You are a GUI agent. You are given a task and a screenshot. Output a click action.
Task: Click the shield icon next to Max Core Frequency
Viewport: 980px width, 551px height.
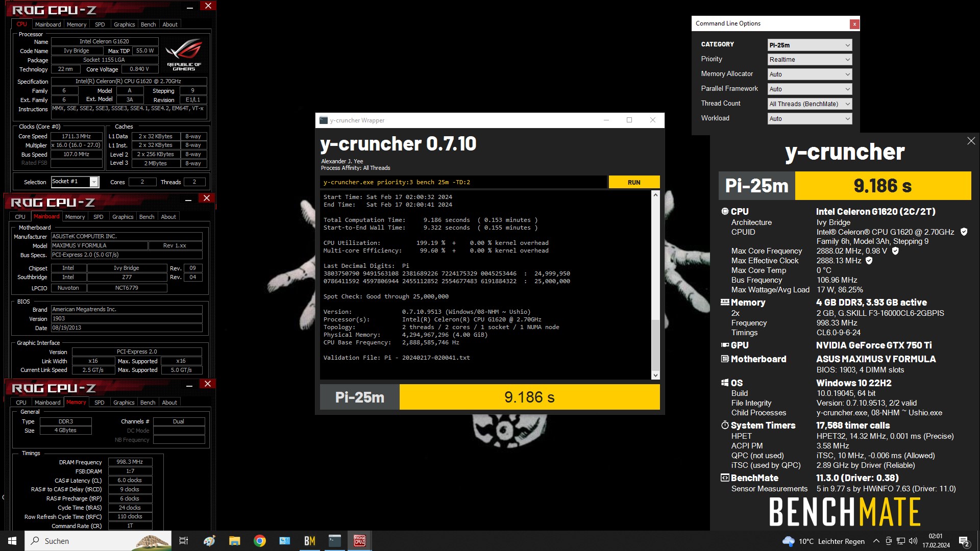coord(895,251)
